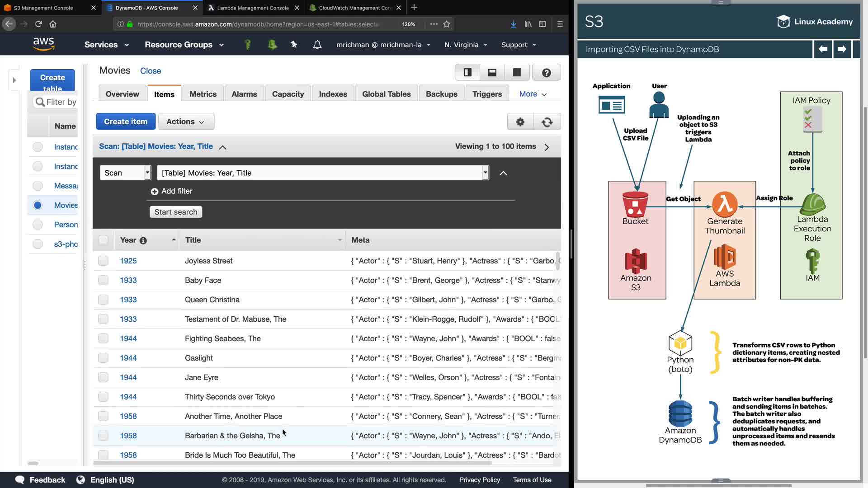Go to next slide arrow
The height and width of the screenshot is (488, 868).
pyautogui.click(x=841, y=49)
